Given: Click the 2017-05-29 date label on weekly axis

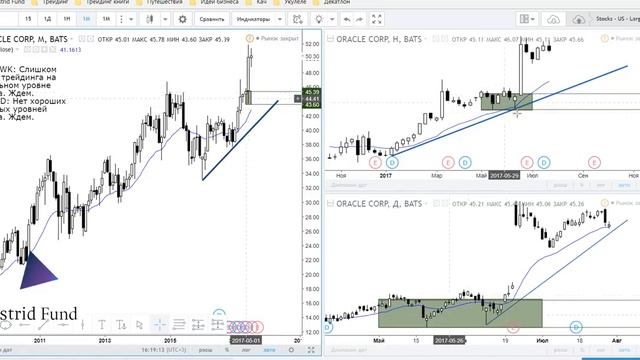Looking at the screenshot, I should tap(504, 176).
